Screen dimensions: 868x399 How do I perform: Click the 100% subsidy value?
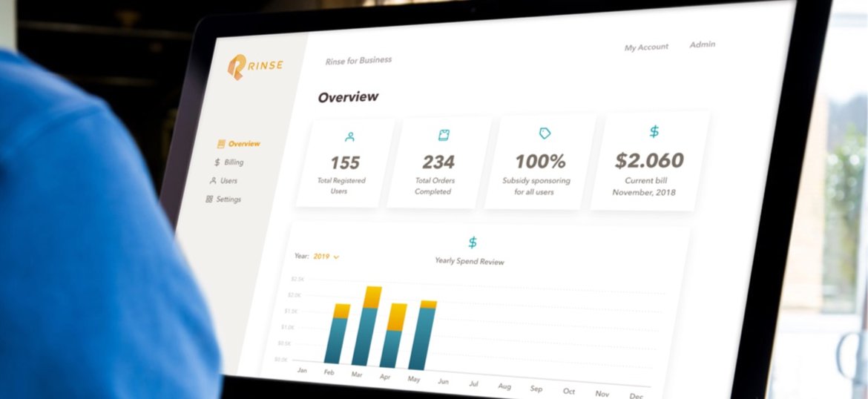coord(540,162)
